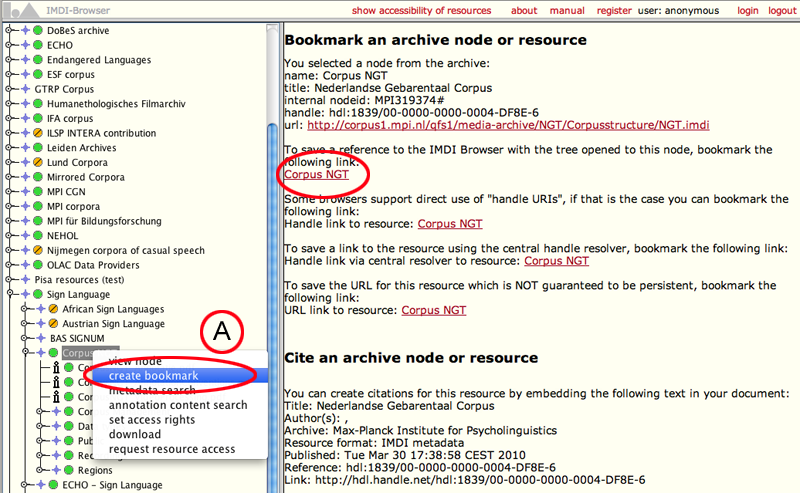Screen dimensions: 800x493
Task: Click the MPI corpora green status icon
Action: (38, 206)
